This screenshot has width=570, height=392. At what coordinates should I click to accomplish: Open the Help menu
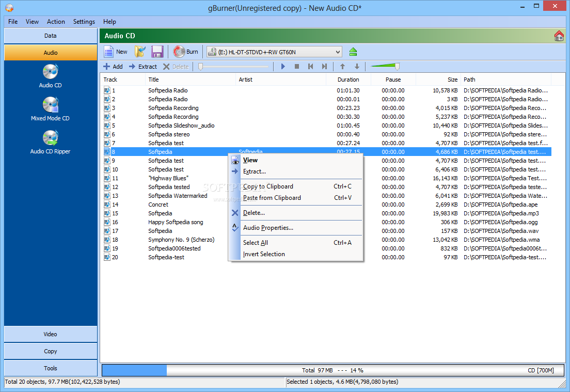pyautogui.click(x=109, y=22)
